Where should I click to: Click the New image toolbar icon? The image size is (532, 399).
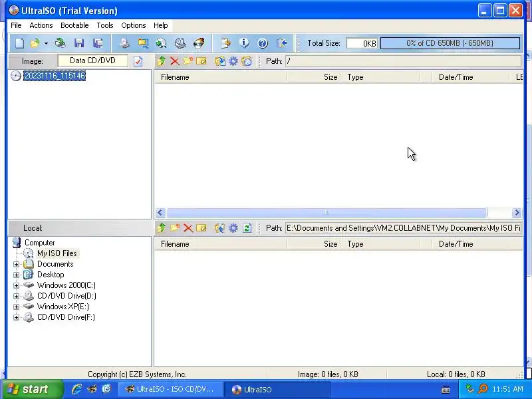[20, 43]
